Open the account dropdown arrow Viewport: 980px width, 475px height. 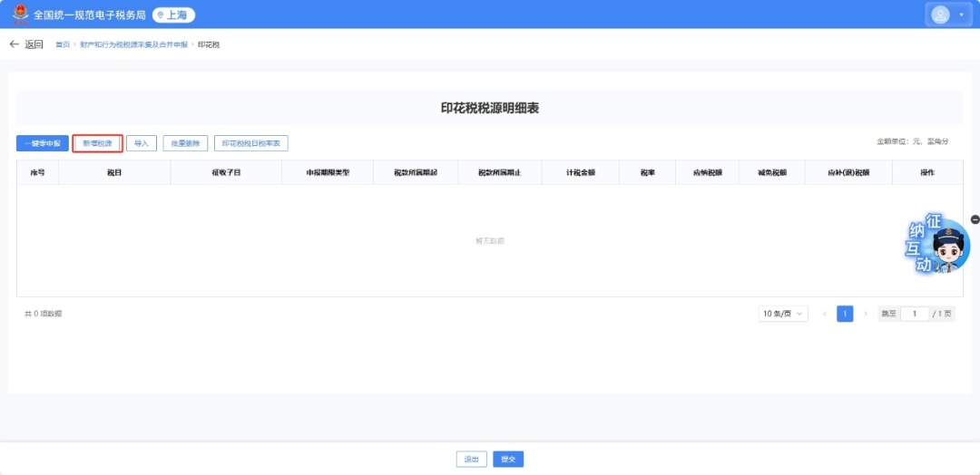[x=961, y=15]
